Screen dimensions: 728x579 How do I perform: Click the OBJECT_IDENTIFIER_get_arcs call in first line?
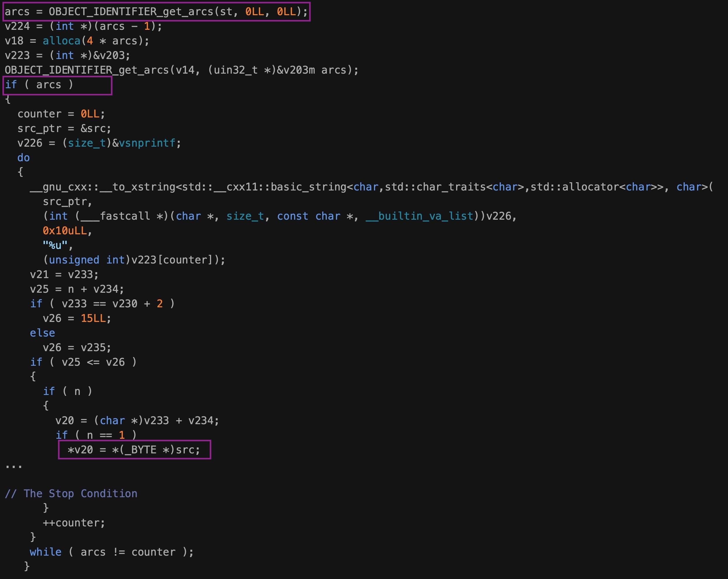(x=131, y=12)
